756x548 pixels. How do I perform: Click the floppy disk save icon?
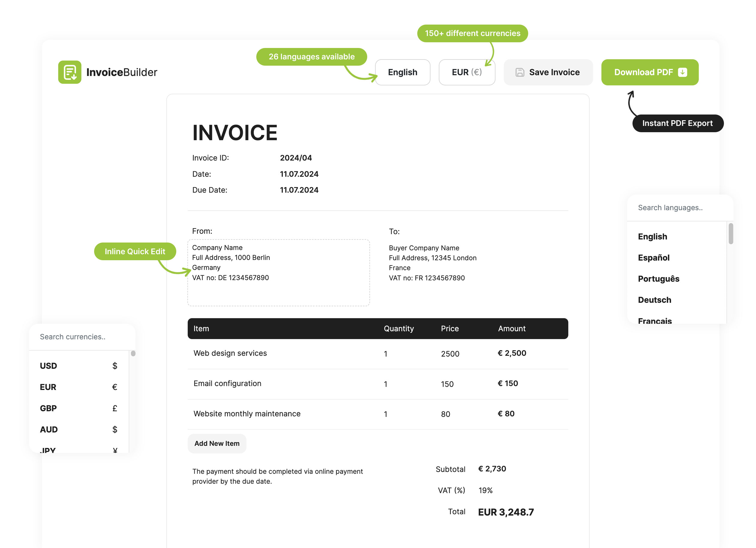click(520, 72)
